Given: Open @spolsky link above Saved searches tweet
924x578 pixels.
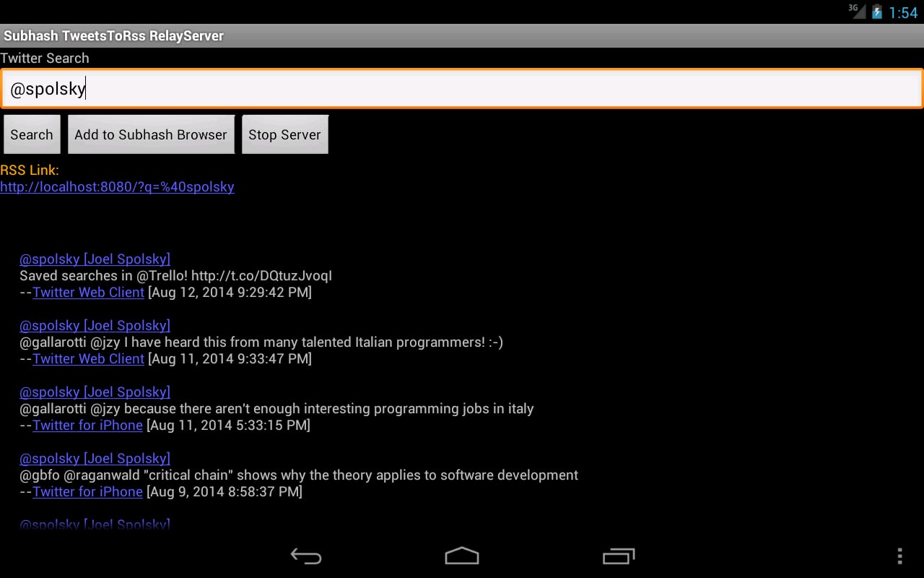Looking at the screenshot, I should 95,259.
